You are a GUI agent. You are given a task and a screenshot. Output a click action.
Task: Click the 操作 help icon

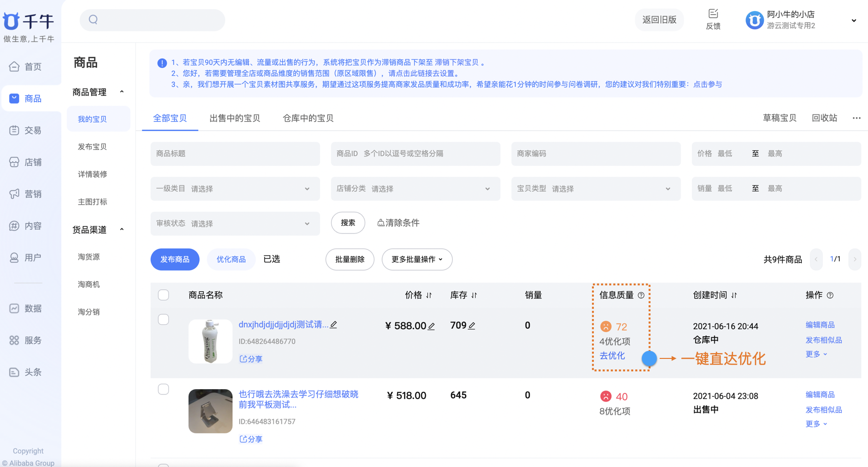(830, 295)
